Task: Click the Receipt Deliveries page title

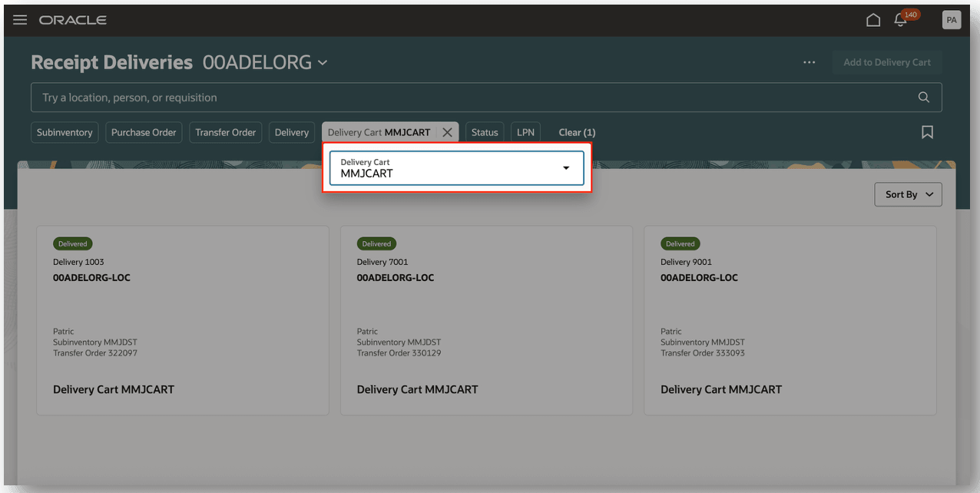Action: (112, 62)
